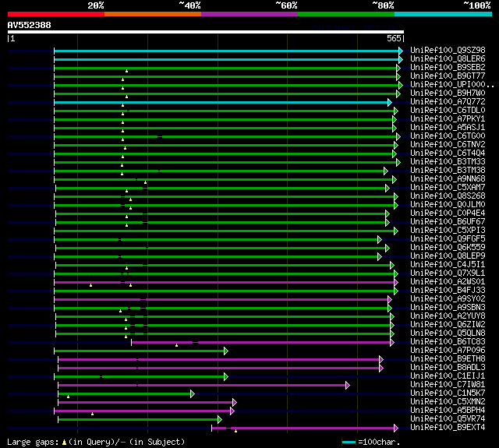Select the UniRef100_Q9FGF5 label

click(x=448, y=239)
